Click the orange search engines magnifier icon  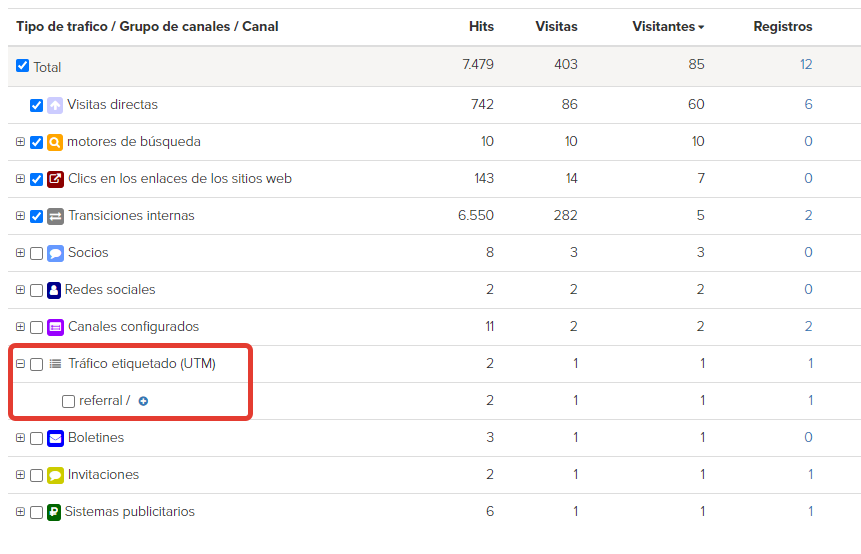pos(55,142)
